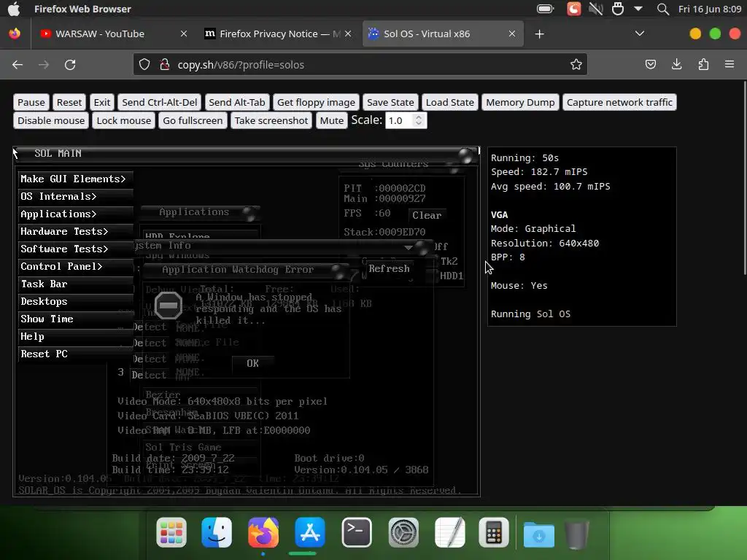
Task: Open Launchpad in the dock
Action: (x=171, y=532)
